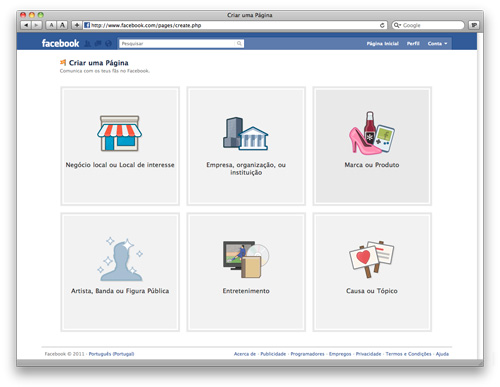The image size is (500, 387).
Task: Click the add bookmark plus button
Action: pos(77,25)
